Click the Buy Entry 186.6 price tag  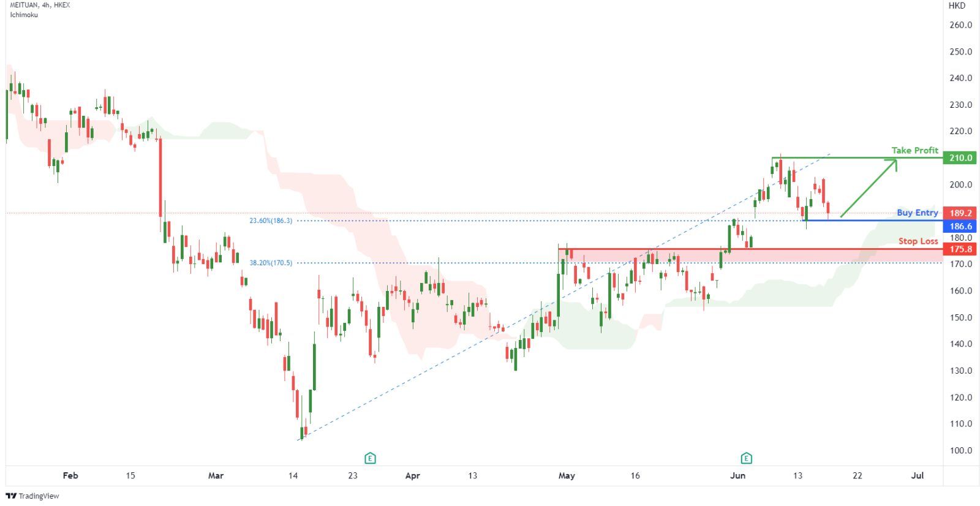(960, 226)
